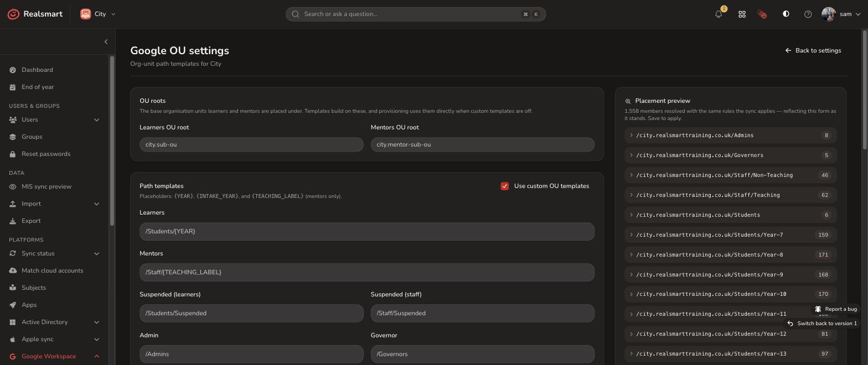This screenshot has width=868, height=365.
Task: Edit the Suspended (learners) path field
Action: (x=251, y=313)
